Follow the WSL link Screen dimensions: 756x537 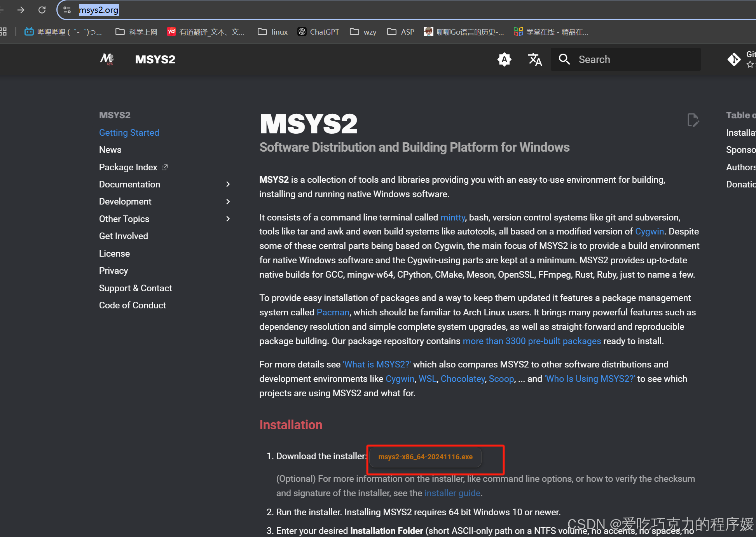[x=428, y=379]
